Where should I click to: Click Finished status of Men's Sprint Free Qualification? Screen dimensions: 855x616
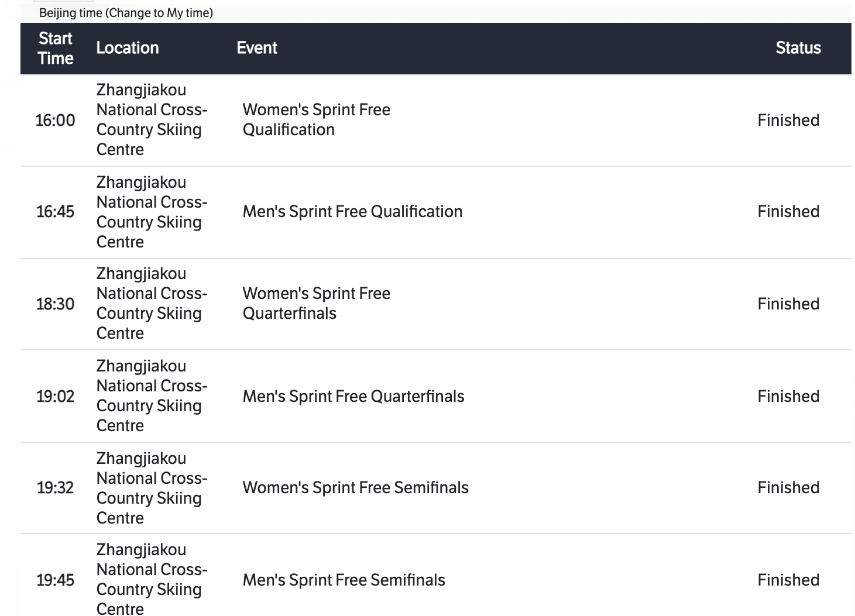pos(788,212)
